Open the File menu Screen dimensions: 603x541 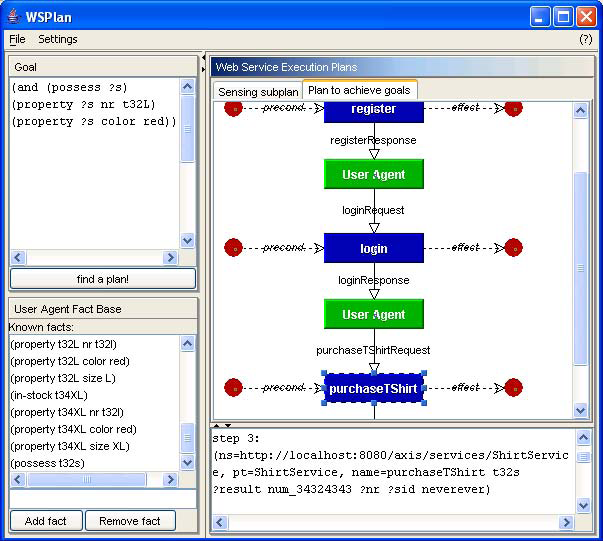(17, 39)
